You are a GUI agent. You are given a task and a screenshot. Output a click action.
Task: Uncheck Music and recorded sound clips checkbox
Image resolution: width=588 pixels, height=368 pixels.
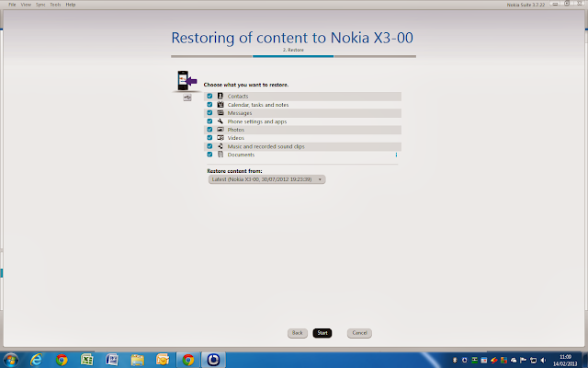[209, 146]
